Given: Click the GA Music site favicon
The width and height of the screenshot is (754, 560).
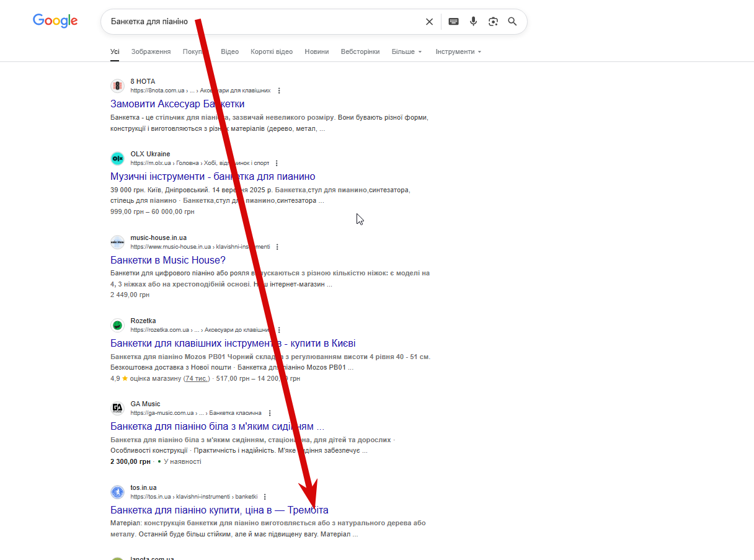Looking at the screenshot, I should coord(117,409).
